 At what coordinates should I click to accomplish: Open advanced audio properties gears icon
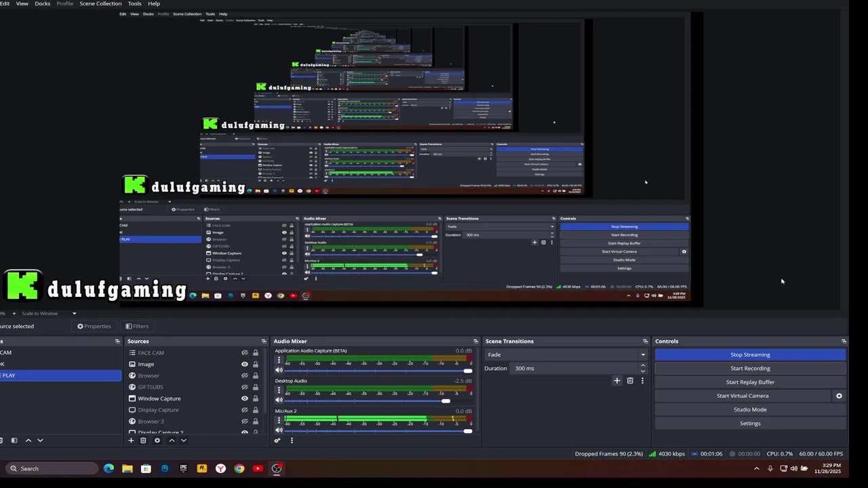(x=277, y=441)
